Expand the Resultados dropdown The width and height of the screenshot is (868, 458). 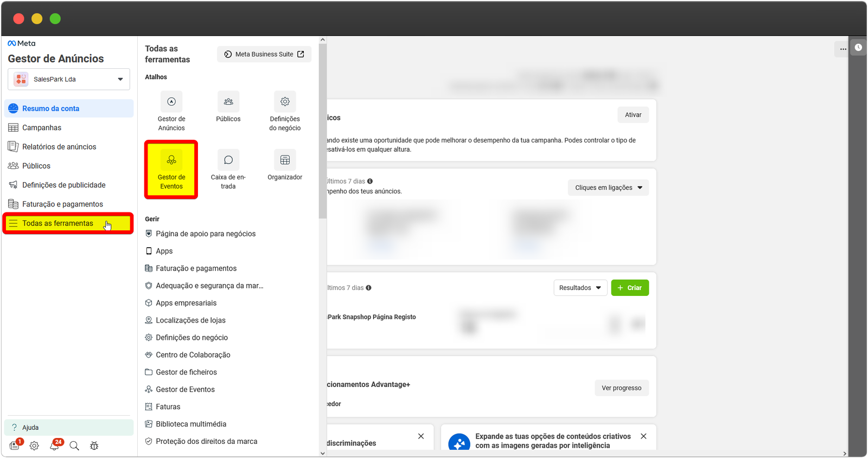point(580,288)
